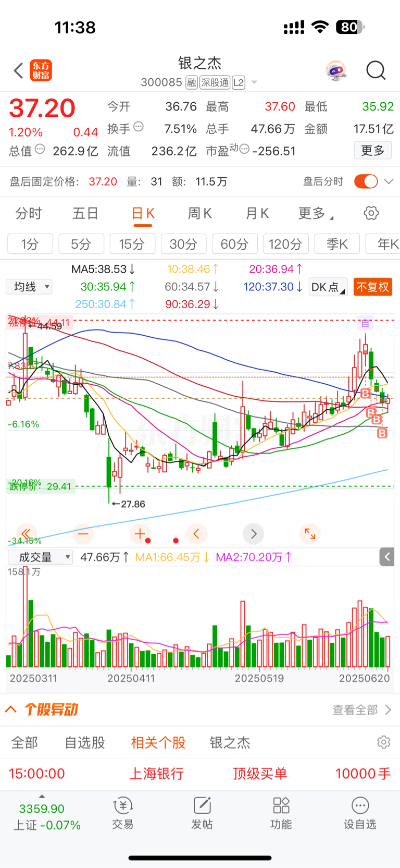Select the 自选股 filter tab
The image size is (400, 868).
(x=85, y=742)
